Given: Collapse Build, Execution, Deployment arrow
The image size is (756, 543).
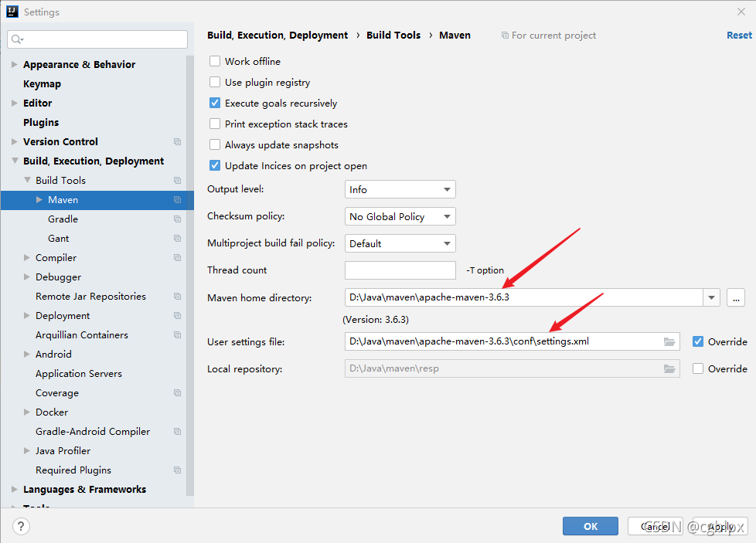Looking at the screenshot, I should click(15, 161).
